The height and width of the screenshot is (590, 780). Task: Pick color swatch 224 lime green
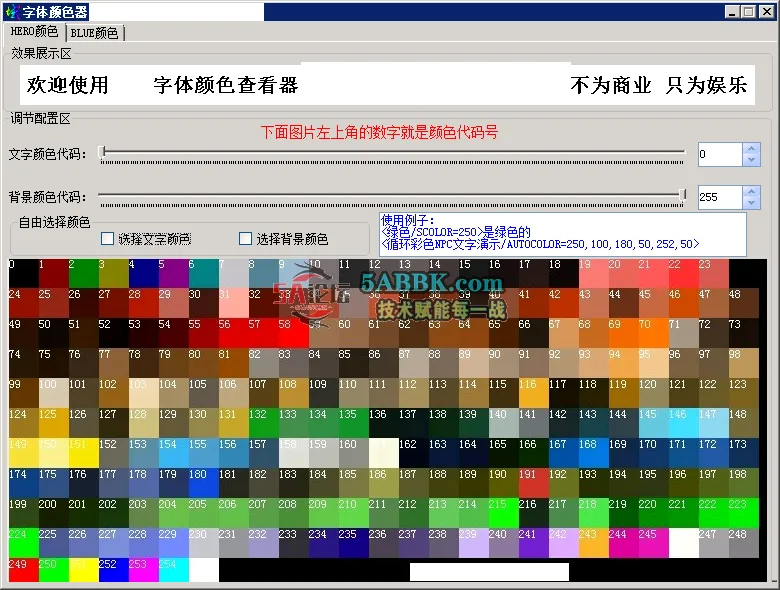[24, 543]
